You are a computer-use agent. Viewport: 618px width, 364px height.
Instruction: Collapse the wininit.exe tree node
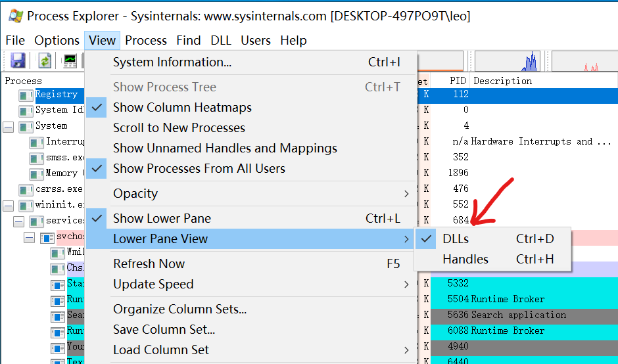(9, 206)
